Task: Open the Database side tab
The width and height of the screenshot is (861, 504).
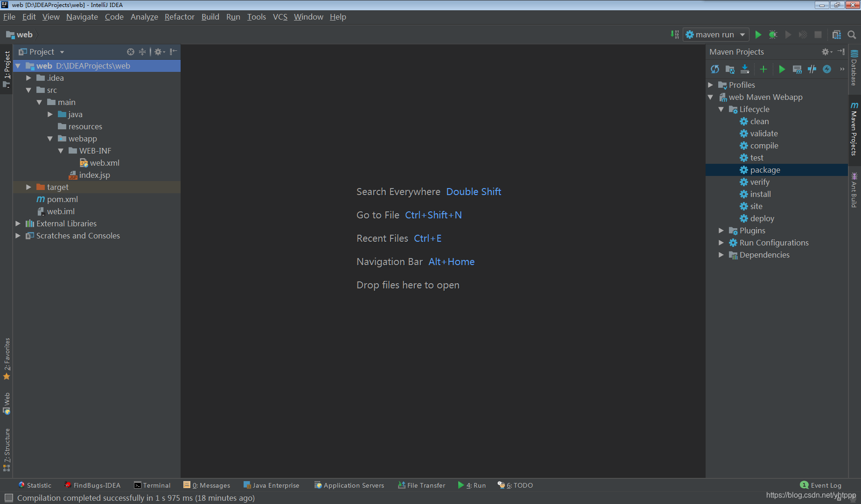Action: pyautogui.click(x=854, y=68)
